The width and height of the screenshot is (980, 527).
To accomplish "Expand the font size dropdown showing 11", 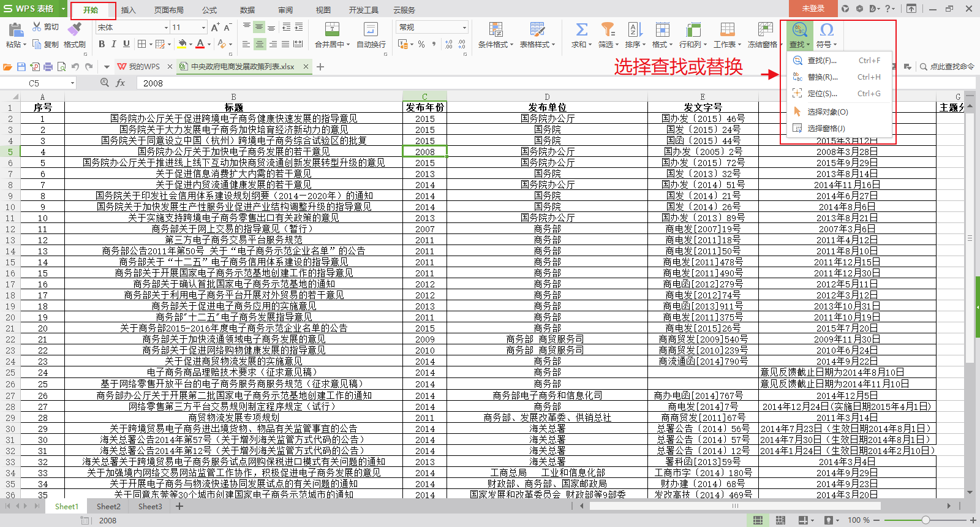I will pos(203,28).
